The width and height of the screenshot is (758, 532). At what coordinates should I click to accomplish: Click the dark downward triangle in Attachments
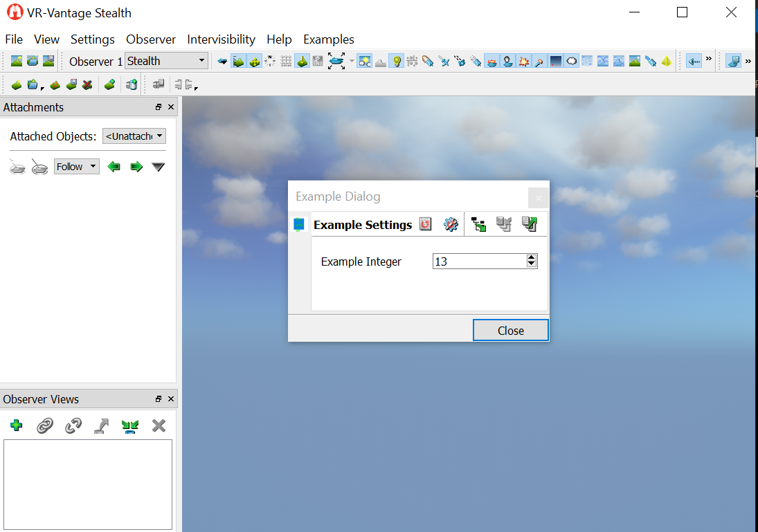pyautogui.click(x=158, y=167)
